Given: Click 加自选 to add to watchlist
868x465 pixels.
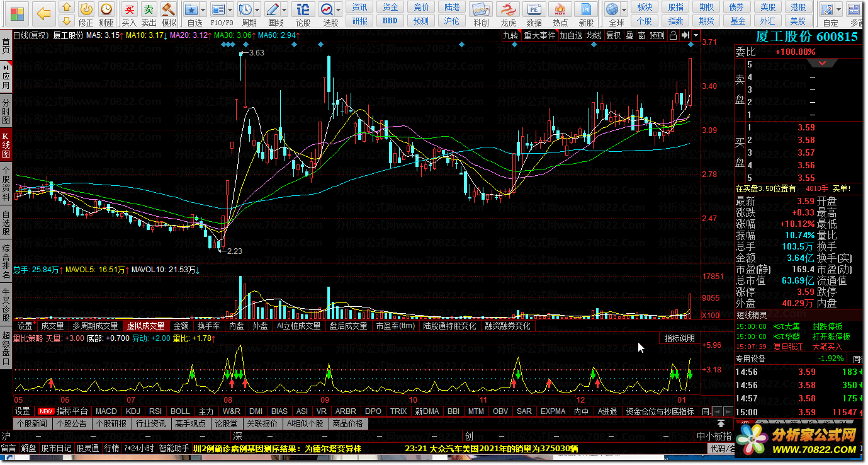Looking at the screenshot, I should click(x=572, y=35).
